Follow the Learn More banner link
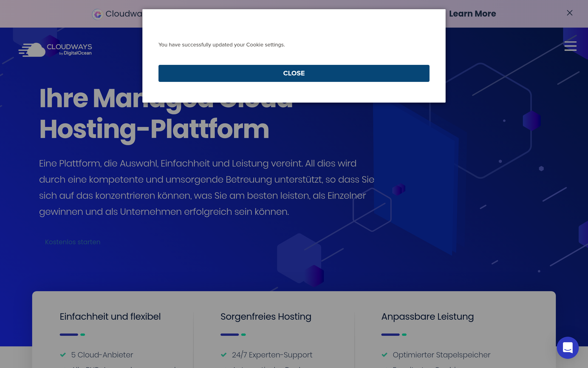Viewport: 588px width, 368px height. pos(472,14)
